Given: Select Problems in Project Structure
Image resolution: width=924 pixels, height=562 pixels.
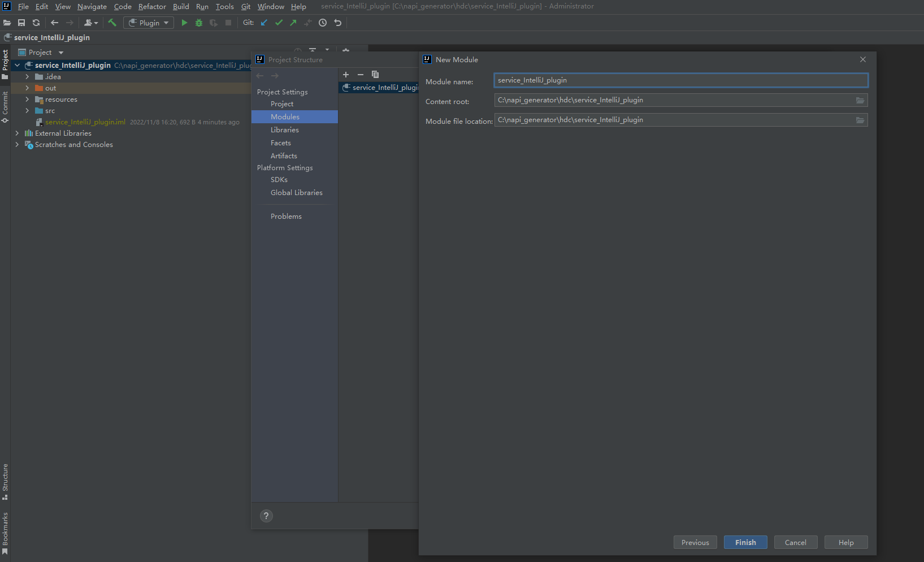Looking at the screenshot, I should coord(286,216).
